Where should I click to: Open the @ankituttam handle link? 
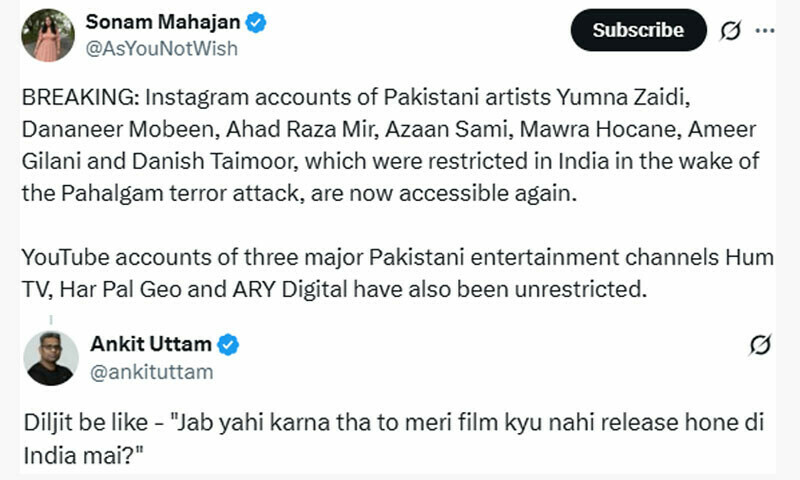point(151,372)
